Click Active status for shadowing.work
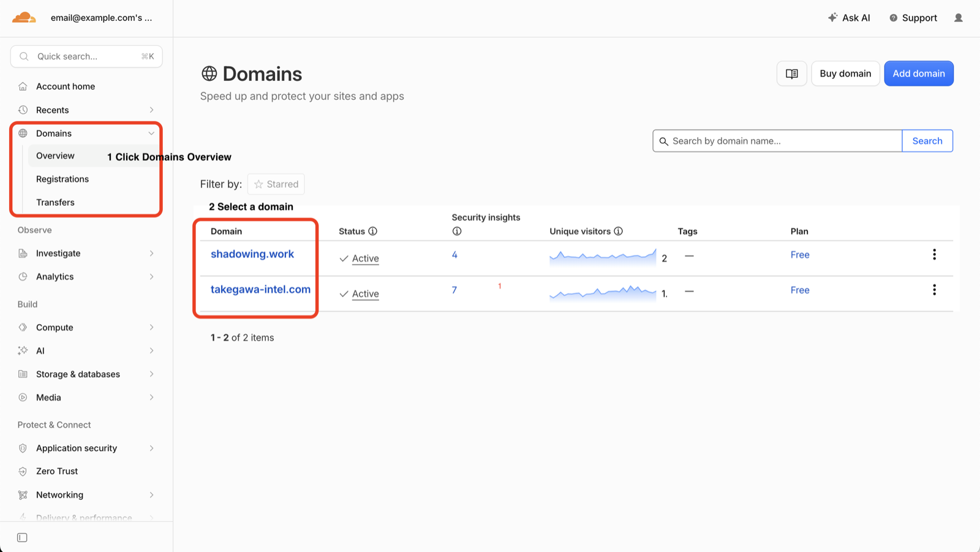Screen dimensions: 980x552 pos(366,259)
